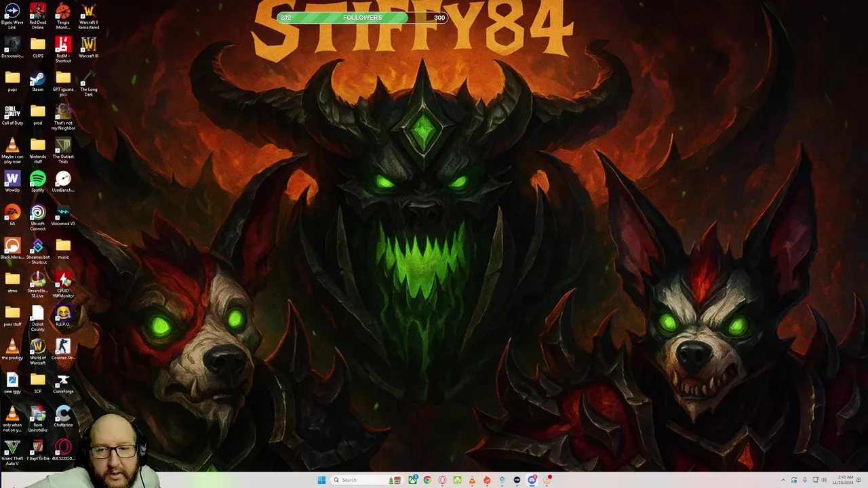Launch the EA app icon
Viewport: 868px width, 488px height.
(x=12, y=216)
